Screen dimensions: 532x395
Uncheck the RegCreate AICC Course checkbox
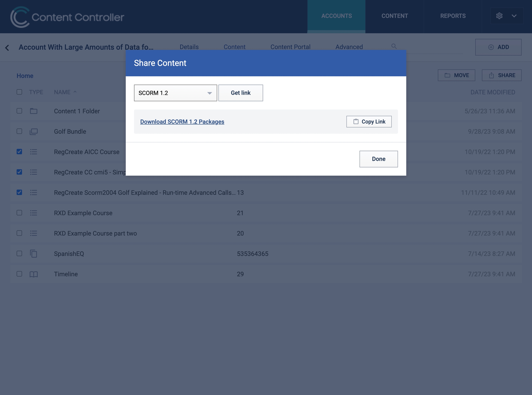(x=19, y=152)
